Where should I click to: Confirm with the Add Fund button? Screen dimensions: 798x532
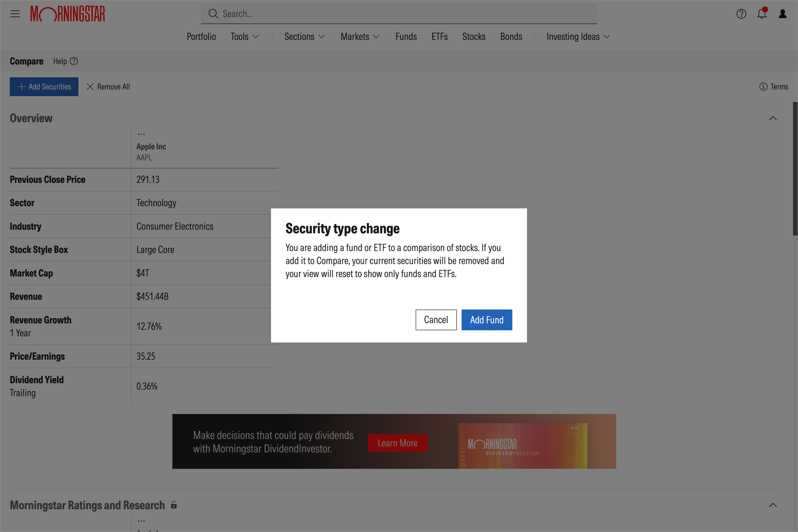[x=487, y=320]
